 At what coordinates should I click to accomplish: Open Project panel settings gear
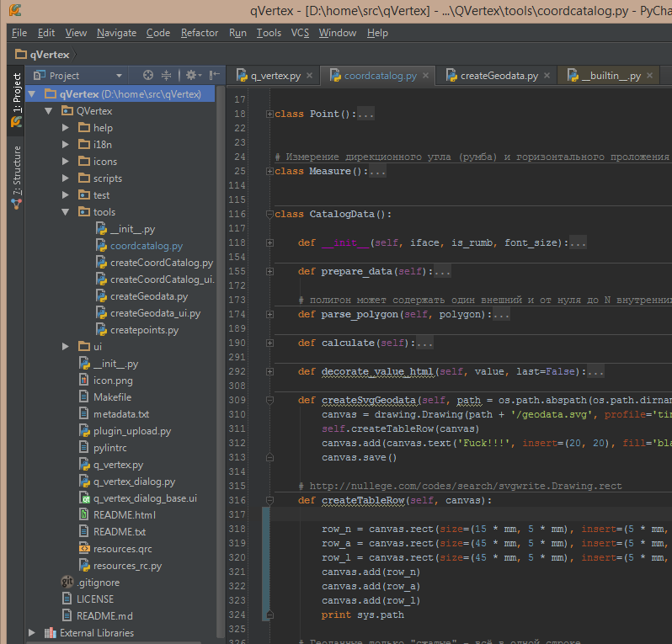click(191, 75)
